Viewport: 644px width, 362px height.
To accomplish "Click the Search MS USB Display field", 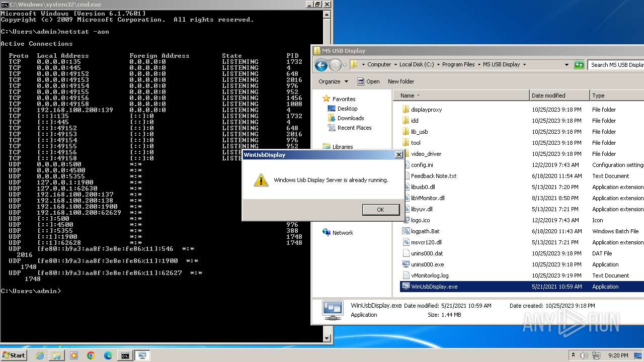I will click(616, 65).
